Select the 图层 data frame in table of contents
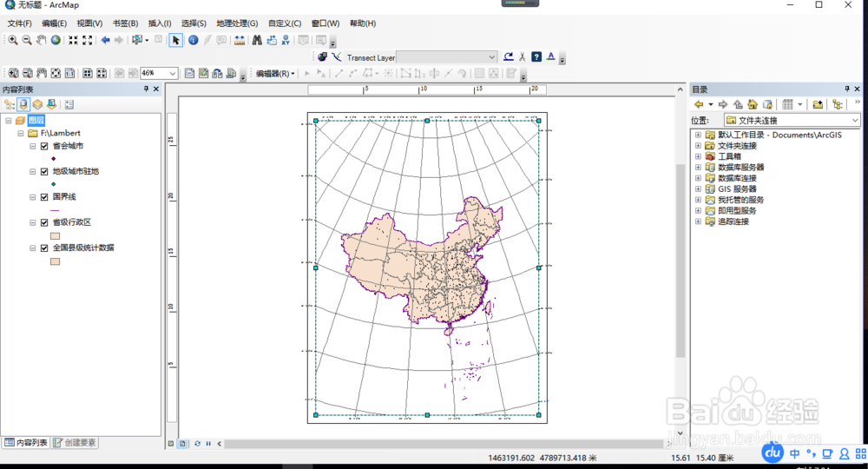868x469 pixels. pos(36,120)
